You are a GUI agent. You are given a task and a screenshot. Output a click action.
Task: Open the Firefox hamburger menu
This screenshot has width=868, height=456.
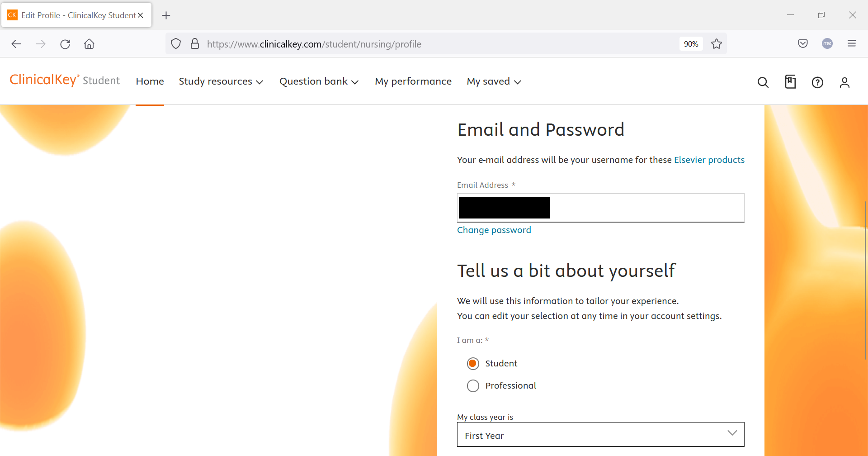[852, 43]
